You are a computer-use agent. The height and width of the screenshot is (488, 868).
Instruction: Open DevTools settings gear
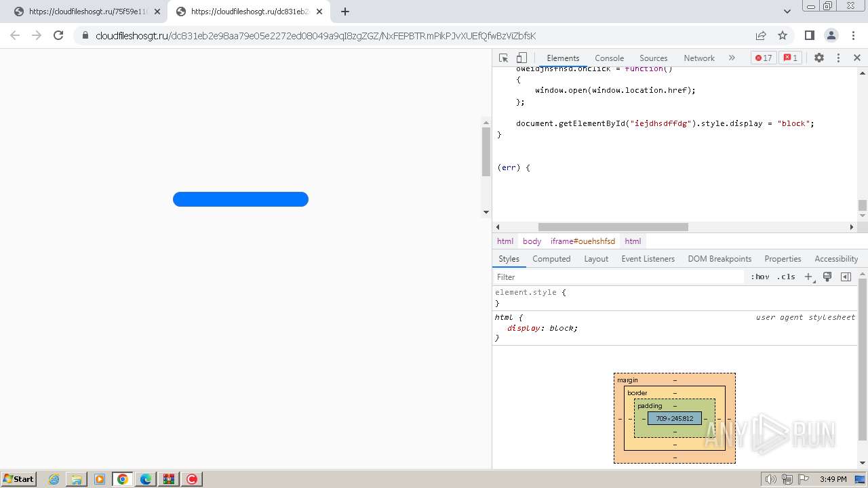click(819, 58)
